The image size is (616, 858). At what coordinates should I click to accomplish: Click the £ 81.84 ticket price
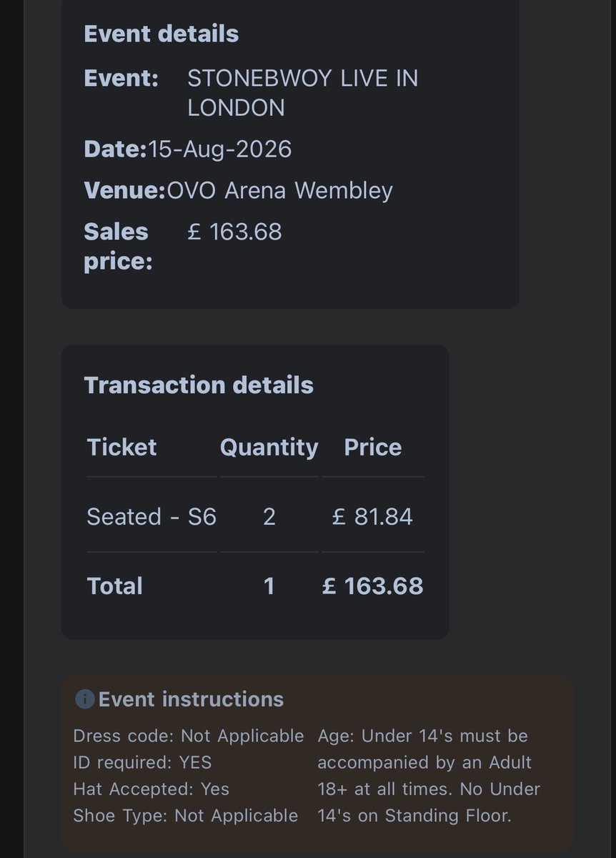(372, 516)
